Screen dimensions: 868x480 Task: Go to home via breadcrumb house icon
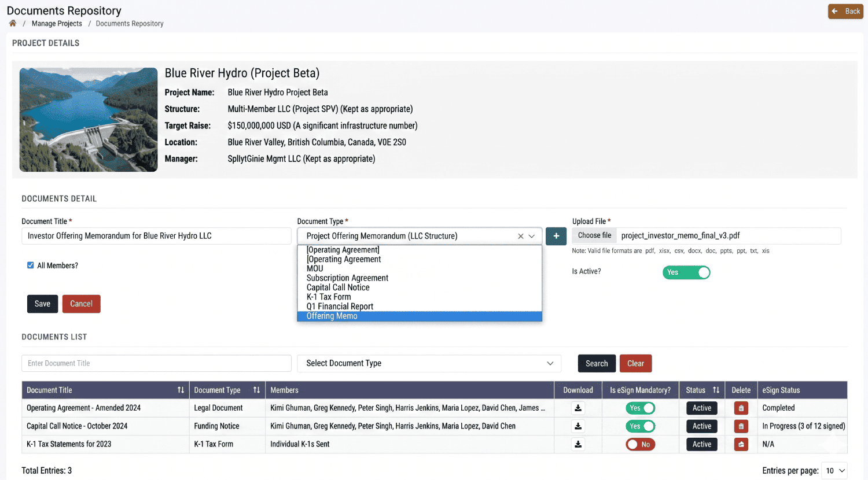click(13, 23)
